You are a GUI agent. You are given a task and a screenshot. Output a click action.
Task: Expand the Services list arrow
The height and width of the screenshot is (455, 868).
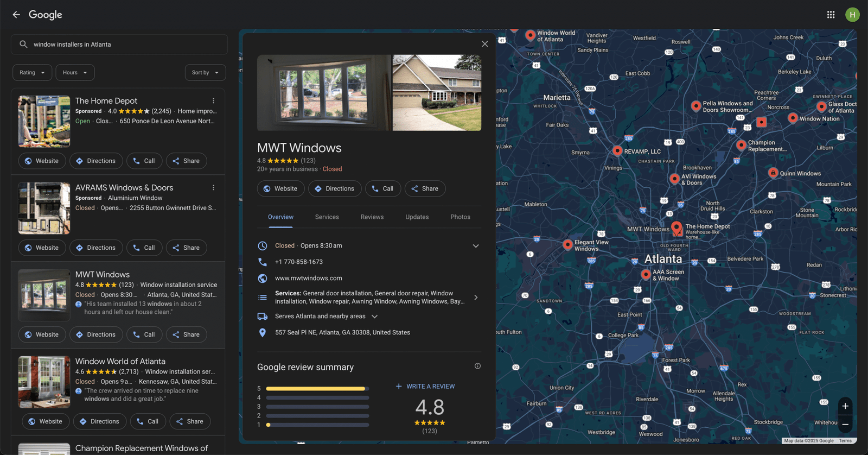pyautogui.click(x=476, y=298)
